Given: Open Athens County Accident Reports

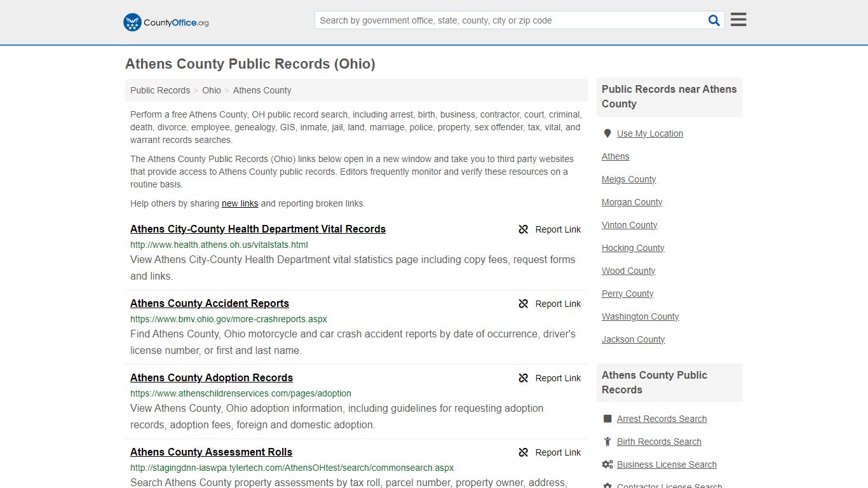Looking at the screenshot, I should point(210,304).
